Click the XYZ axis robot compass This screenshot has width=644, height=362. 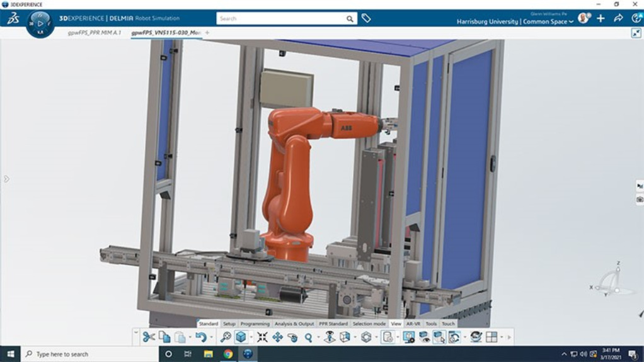(612, 280)
